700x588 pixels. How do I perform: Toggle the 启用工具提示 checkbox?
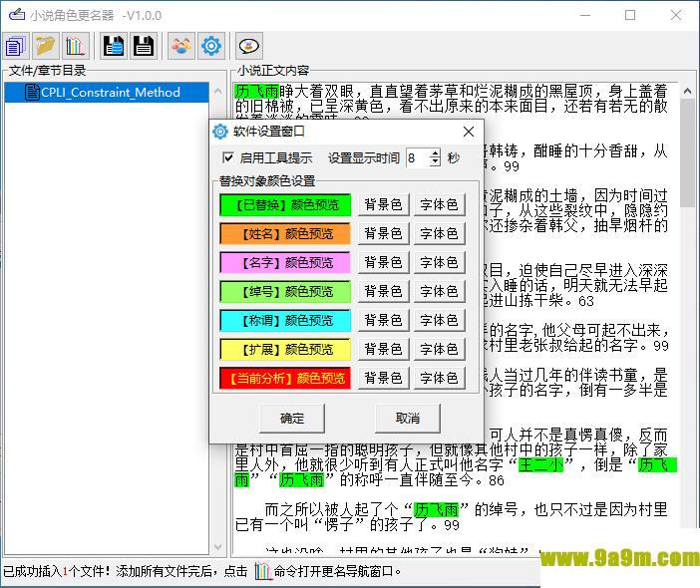(227, 157)
